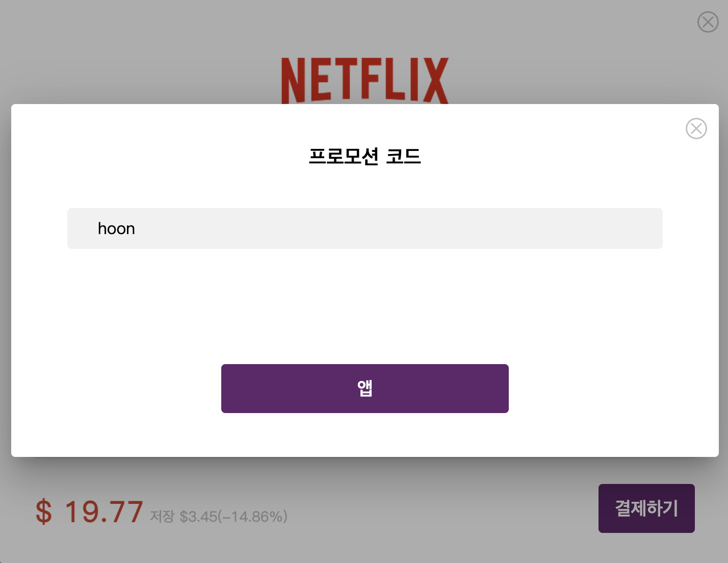This screenshot has height=563, width=728.
Task: Click the 프로모션 코드 dialog title
Action: pyautogui.click(x=365, y=156)
